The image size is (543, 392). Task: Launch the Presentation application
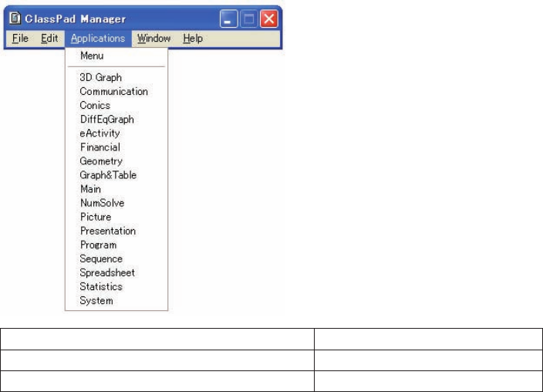[116, 231]
